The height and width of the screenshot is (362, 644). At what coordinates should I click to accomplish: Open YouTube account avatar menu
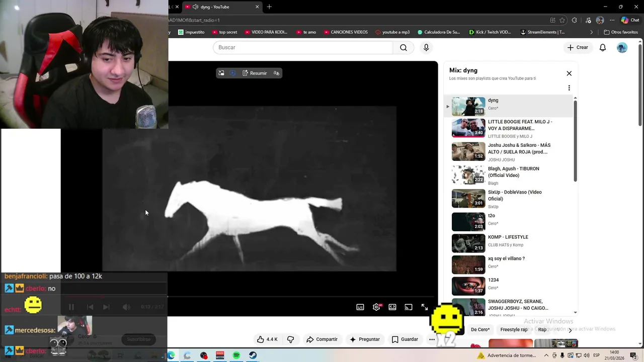click(x=622, y=47)
